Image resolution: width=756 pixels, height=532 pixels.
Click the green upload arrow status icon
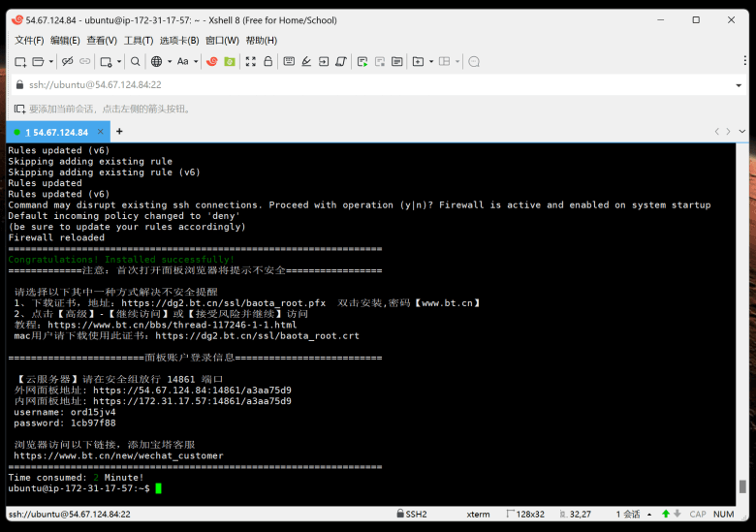[x=666, y=514]
